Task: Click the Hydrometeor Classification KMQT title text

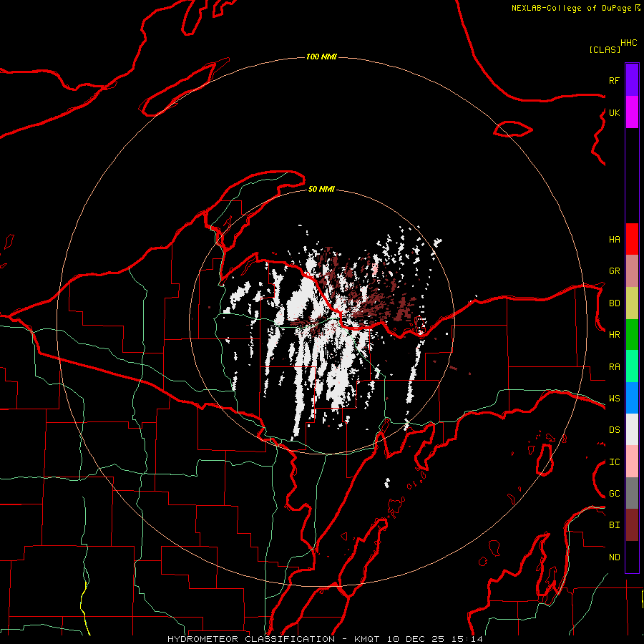Action: pyautogui.click(x=325, y=639)
